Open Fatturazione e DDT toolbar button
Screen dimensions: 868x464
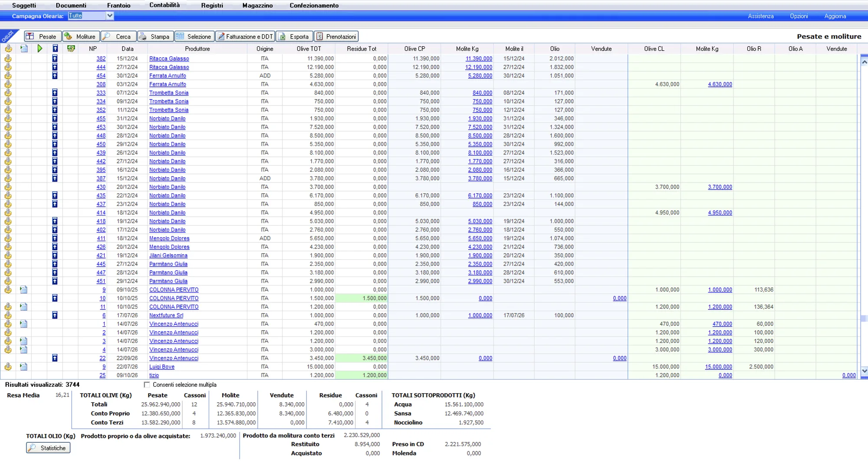pos(245,36)
